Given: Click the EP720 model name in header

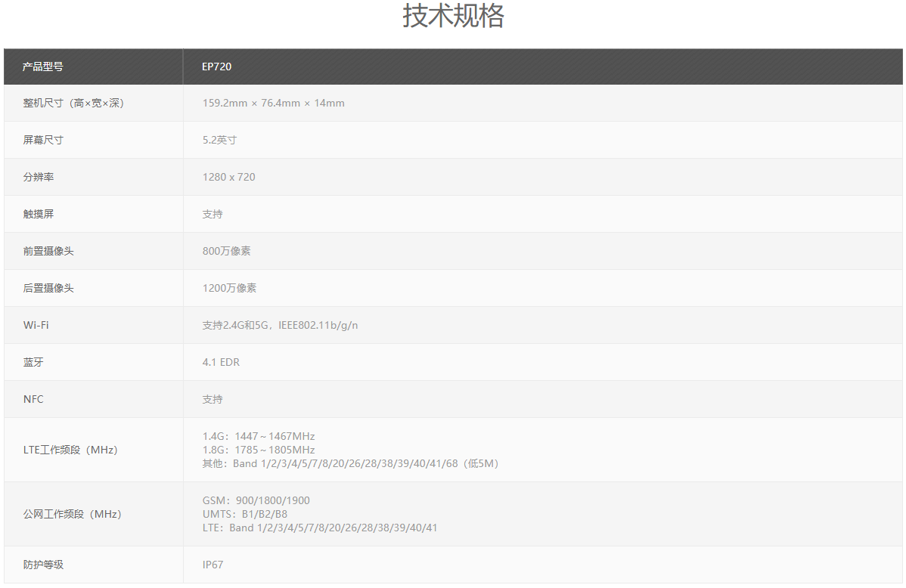Looking at the screenshot, I should pos(216,67).
